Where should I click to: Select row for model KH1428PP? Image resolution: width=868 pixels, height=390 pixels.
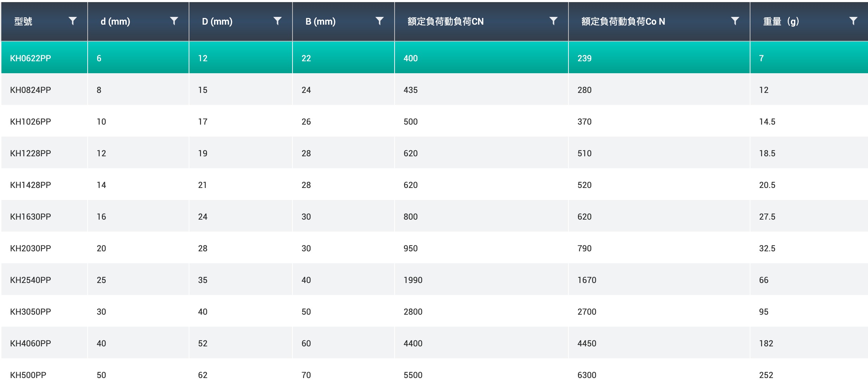tap(31, 185)
